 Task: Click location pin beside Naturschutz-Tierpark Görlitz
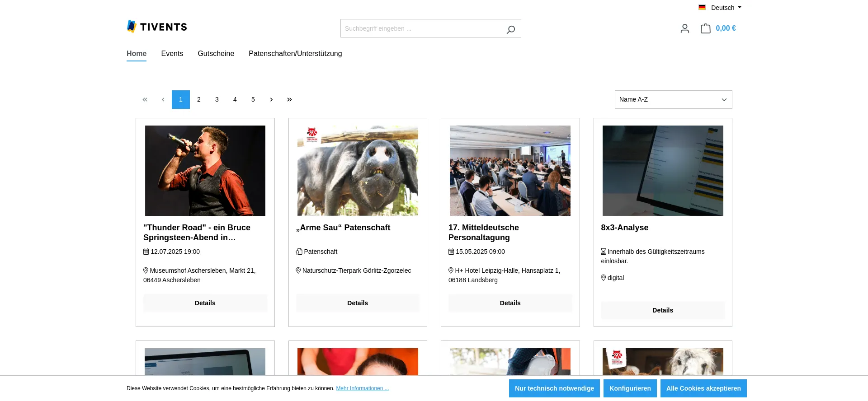click(298, 270)
